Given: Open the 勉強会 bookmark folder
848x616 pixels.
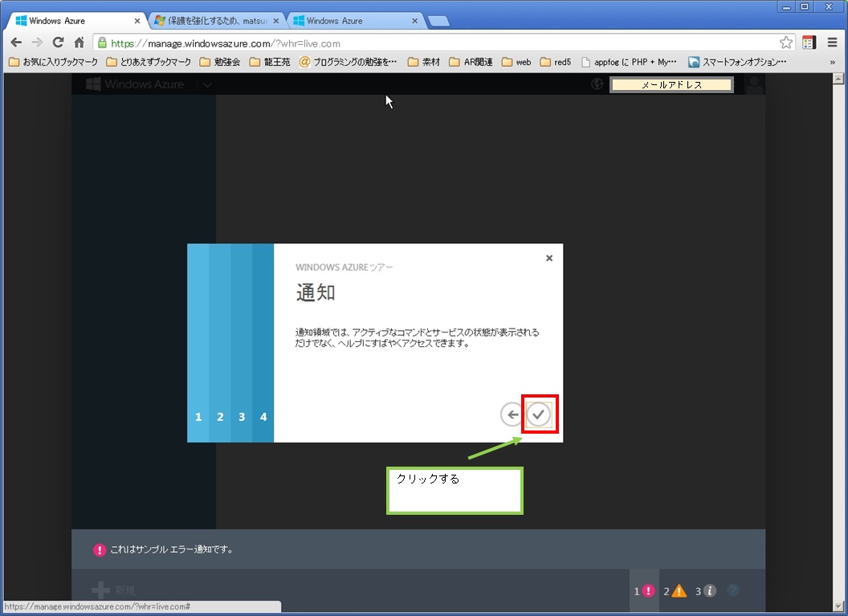Looking at the screenshot, I should pos(219,62).
